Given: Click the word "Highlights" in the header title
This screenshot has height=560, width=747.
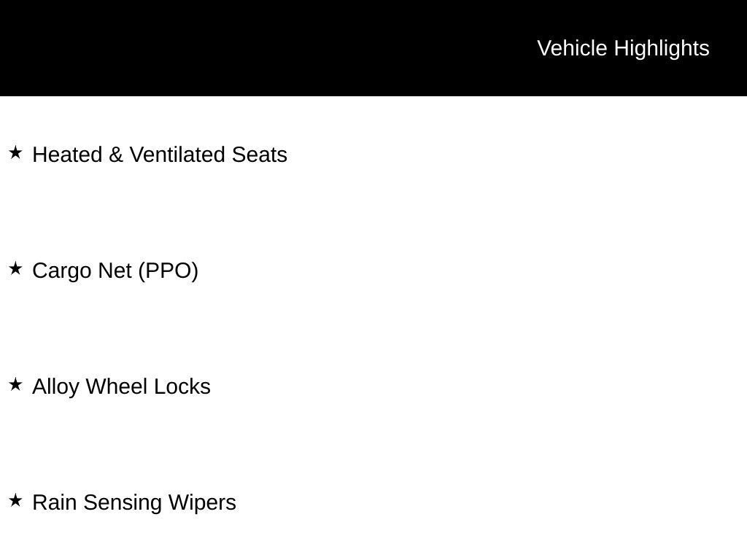Looking at the screenshot, I should click(662, 48).
